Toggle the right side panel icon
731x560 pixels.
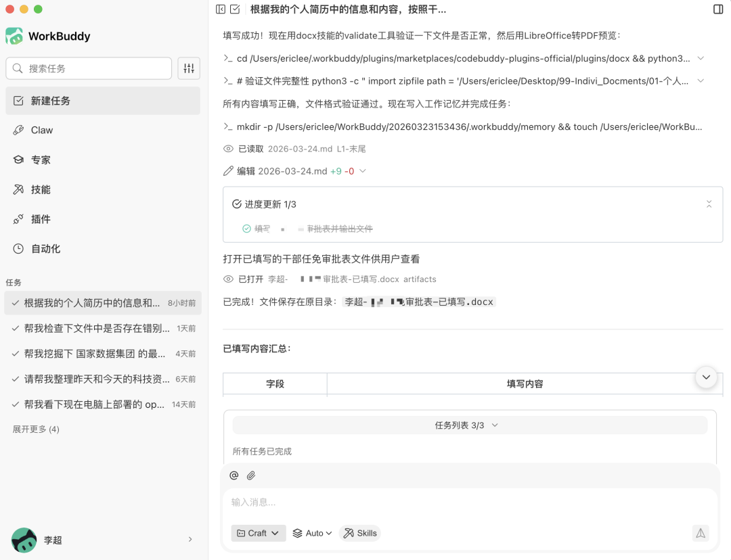click(718, 9)
